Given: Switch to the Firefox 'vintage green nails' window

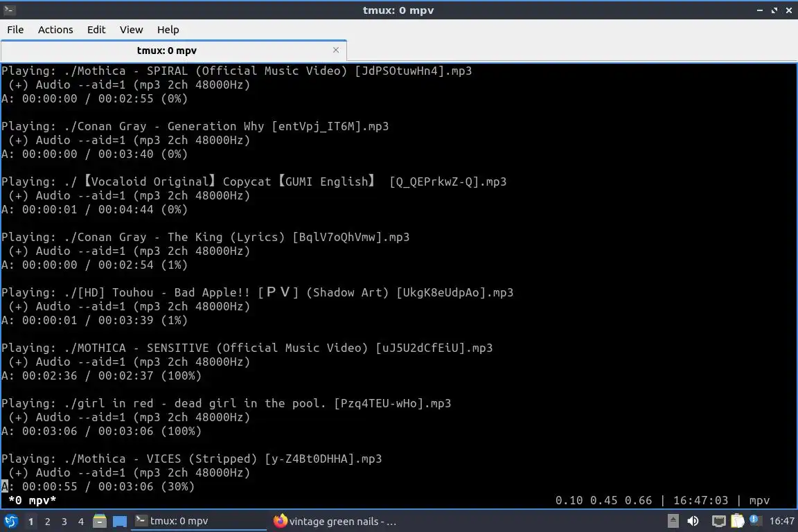Looking at the screenshot, I should [336, 521].
